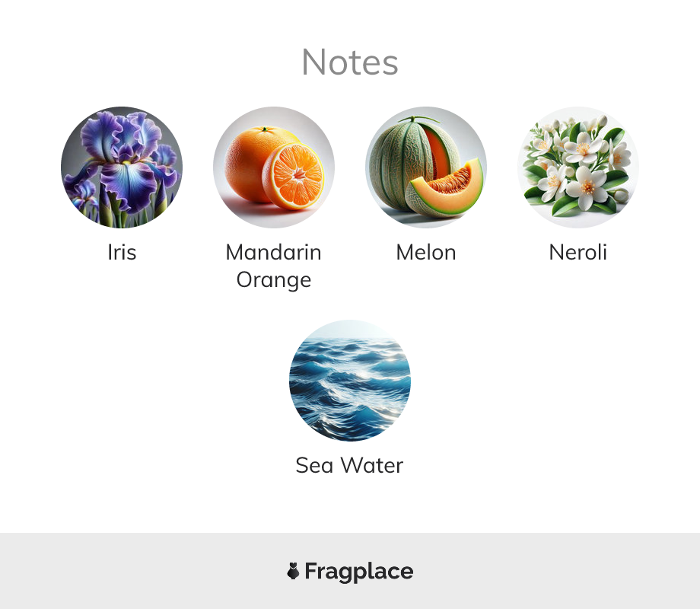Click the Fragplace perfume bottle logo icon

point(294,571)
